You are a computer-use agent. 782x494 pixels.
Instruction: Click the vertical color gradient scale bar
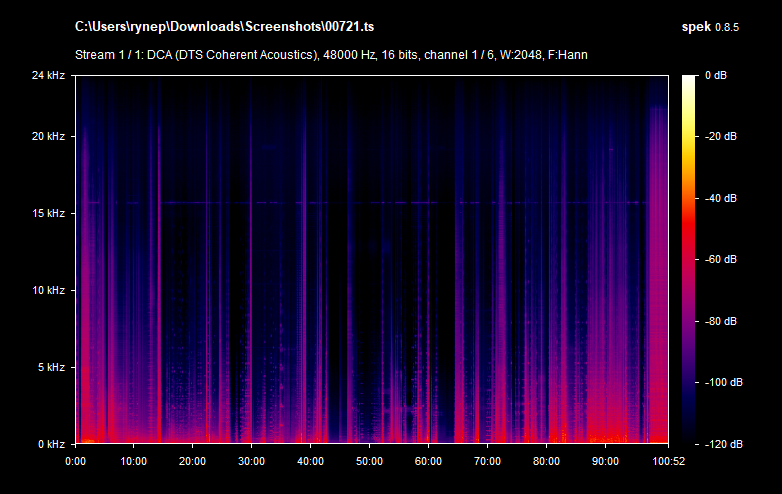pyautogui.click(x=690, y=260)
